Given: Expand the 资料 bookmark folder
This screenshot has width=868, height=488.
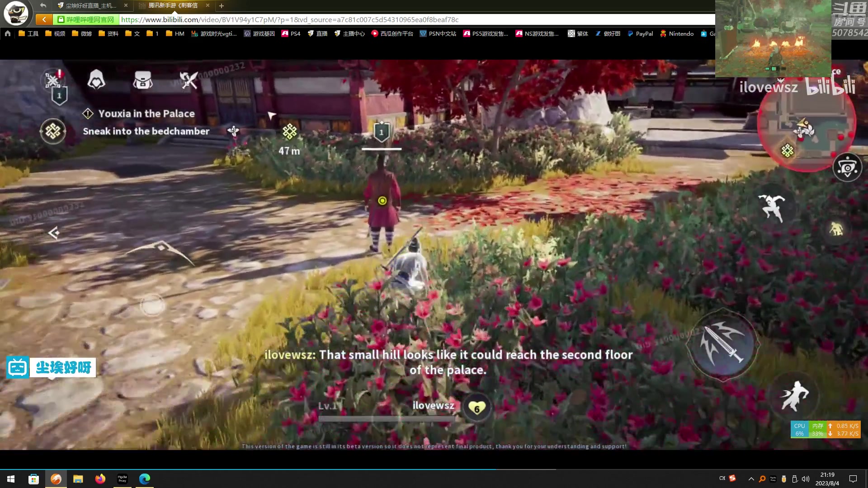Looking at the screenshot, I should [108, 33].
